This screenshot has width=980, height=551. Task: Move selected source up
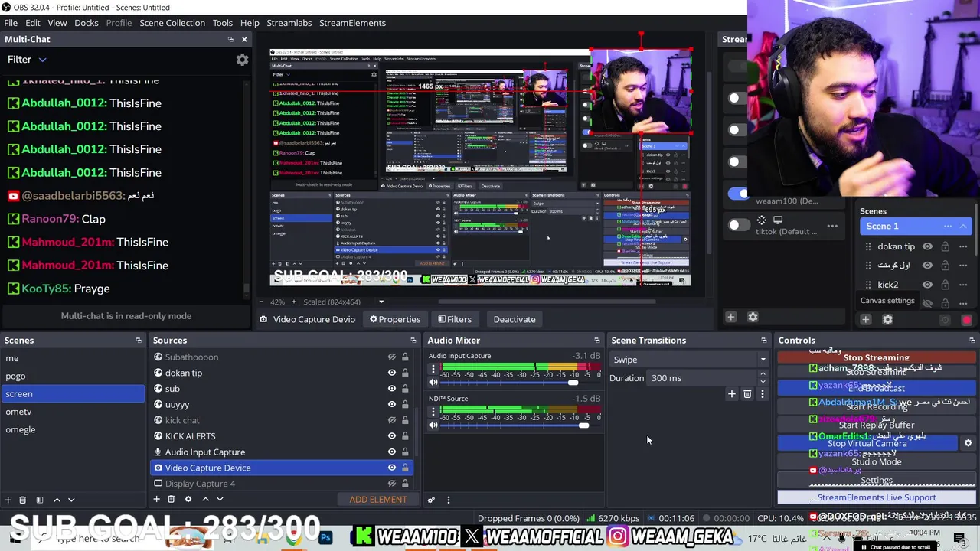205,499
